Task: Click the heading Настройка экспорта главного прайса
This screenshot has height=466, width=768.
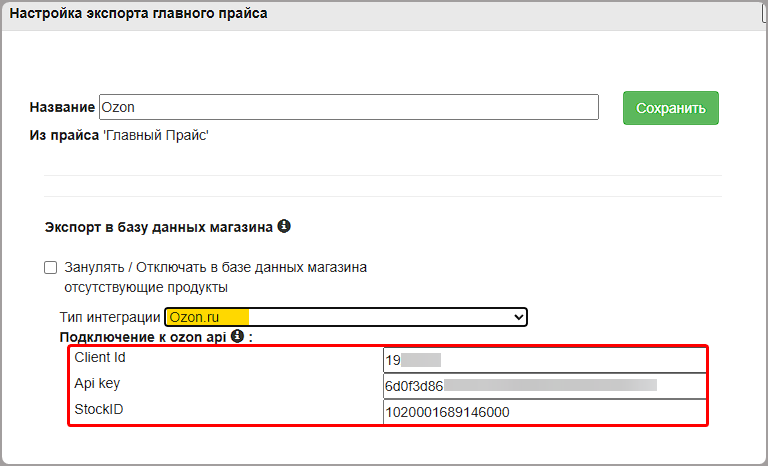Action: (x=139, y=13)
